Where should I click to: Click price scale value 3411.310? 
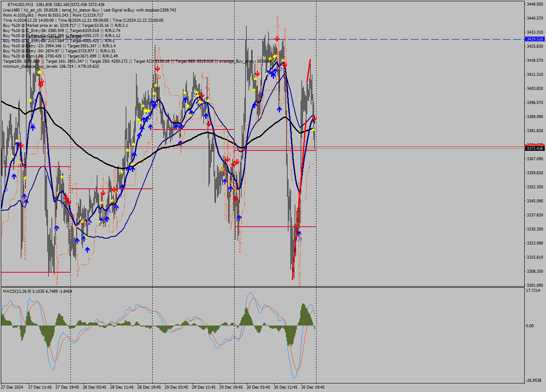[534, 74]
